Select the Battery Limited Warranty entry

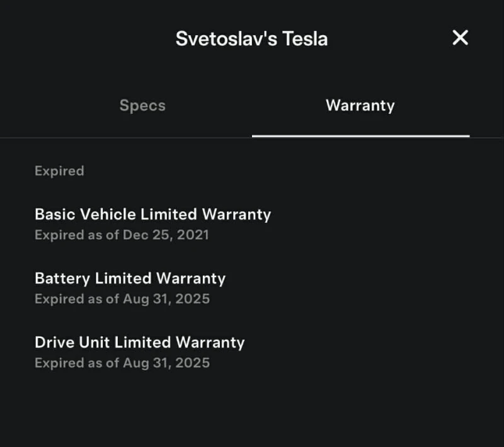coord(130,278)
